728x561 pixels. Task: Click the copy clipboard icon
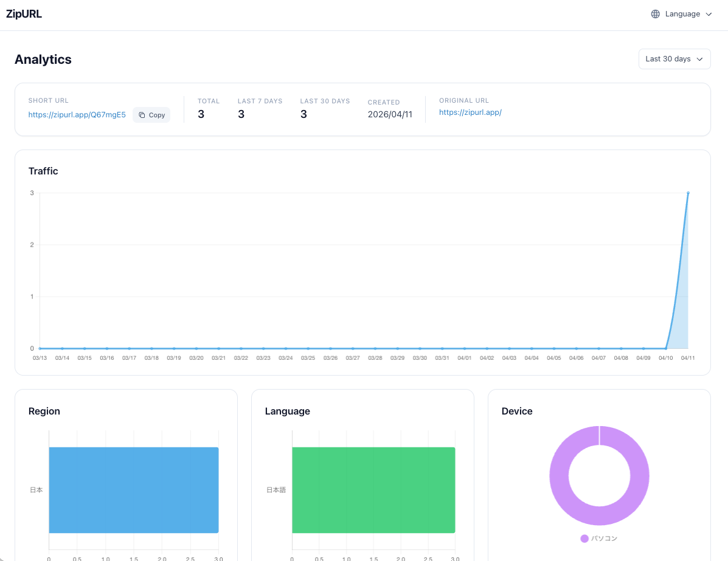point(142,115)
